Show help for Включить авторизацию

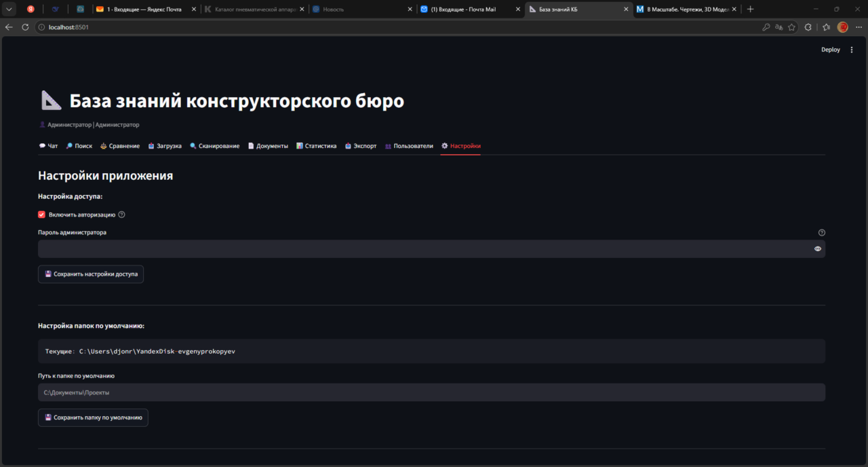click(122, 214)
